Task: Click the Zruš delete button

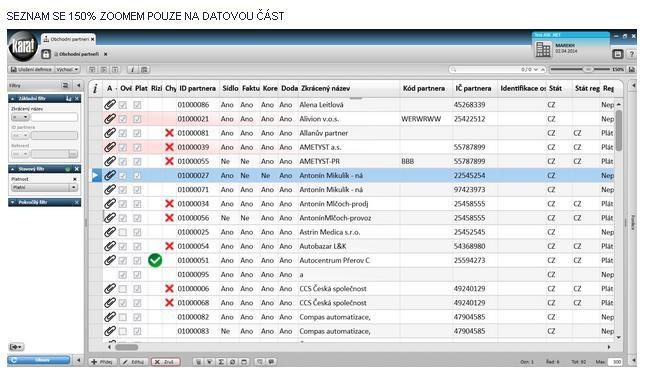Action: point(165,362)
